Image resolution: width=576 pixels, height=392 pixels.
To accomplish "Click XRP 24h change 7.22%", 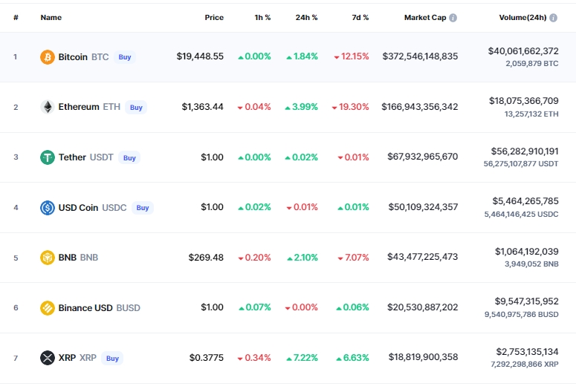I will (x=302, y=358).
